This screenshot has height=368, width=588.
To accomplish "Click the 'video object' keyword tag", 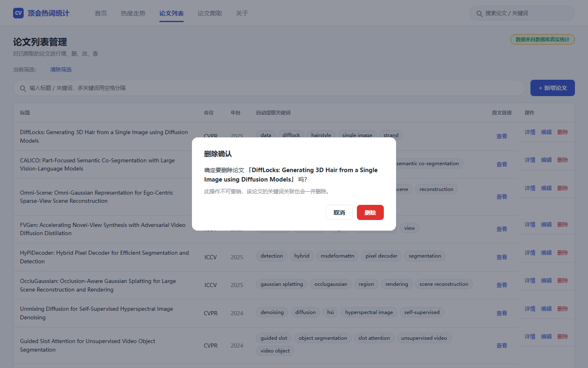I will coord(275,351).
